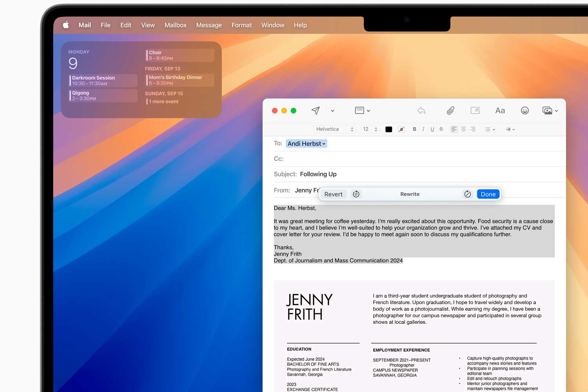Open the Format menu
588x392 pixels.
click(x=241, y=25)
